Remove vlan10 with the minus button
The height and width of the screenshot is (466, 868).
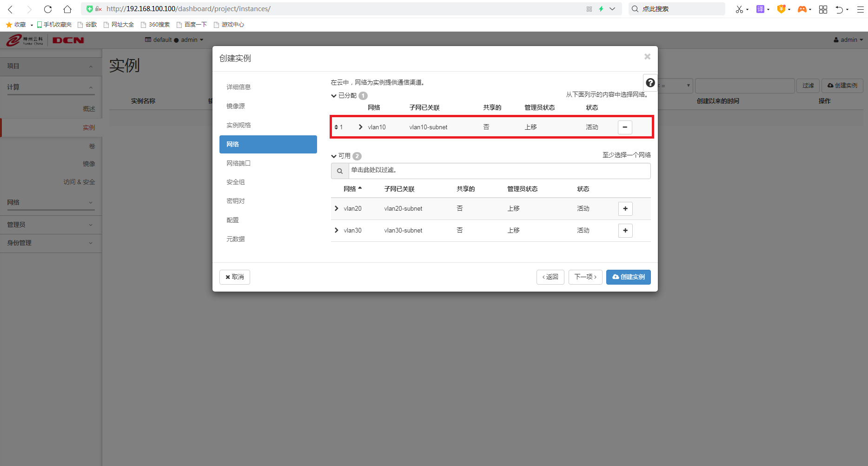click(x=625, y=127)
